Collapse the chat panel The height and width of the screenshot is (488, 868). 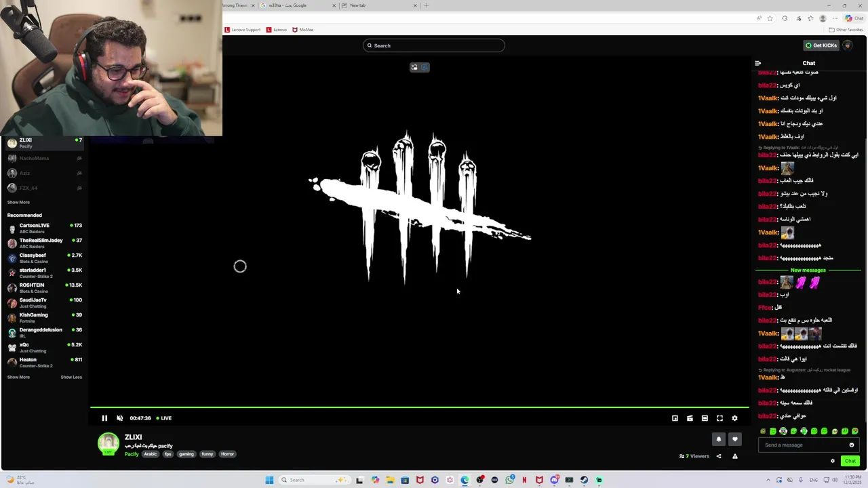(x=757, y=63)
